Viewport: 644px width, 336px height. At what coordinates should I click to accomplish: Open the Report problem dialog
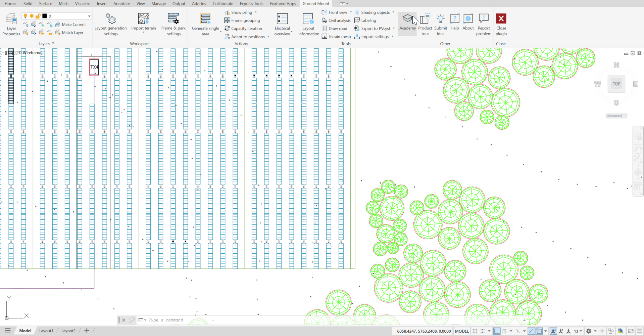484,24
